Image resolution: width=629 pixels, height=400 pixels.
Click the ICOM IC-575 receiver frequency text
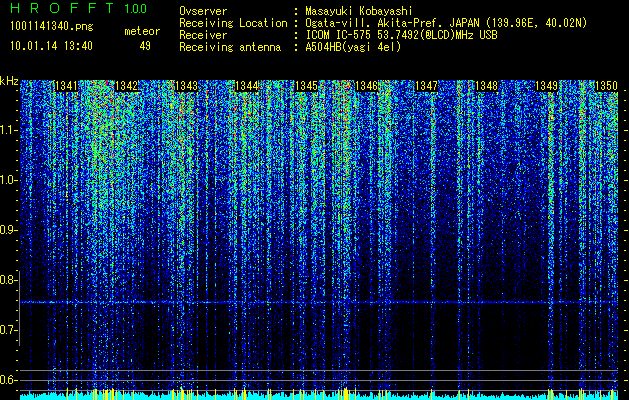(402, 35)
